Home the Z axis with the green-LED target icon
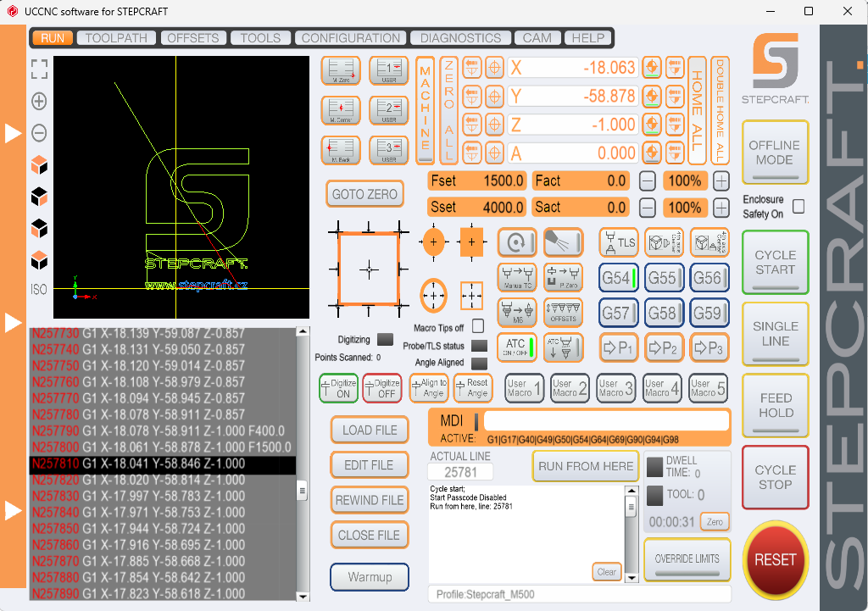868x611 pixels. tap(652, 124)
